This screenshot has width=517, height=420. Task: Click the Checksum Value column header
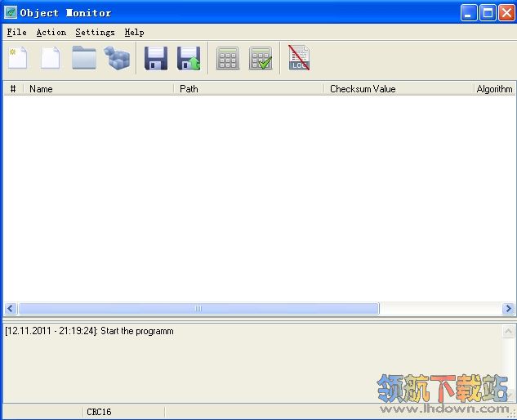pyautogui.click(x=397, y=88)
